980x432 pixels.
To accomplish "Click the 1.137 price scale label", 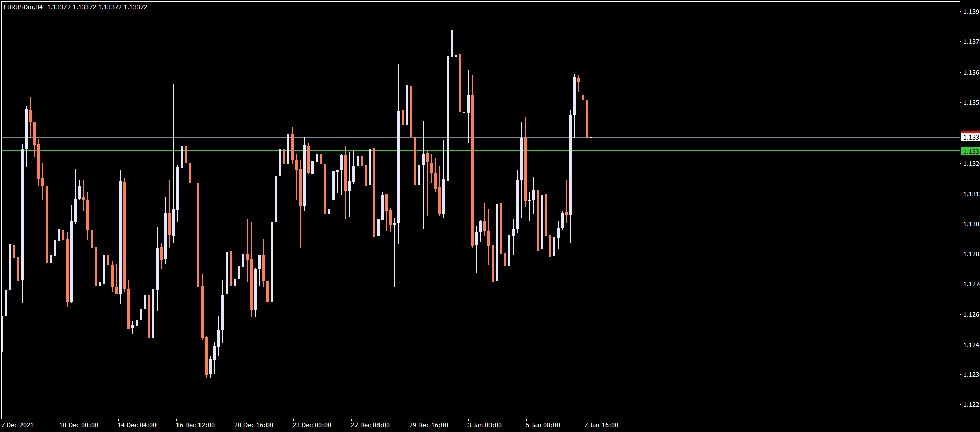I will [971, 42].
